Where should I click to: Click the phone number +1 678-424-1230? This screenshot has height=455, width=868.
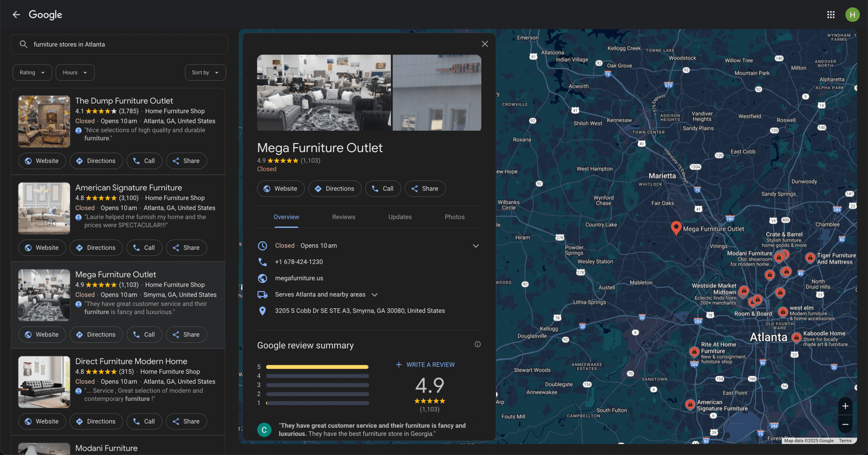click(299, 262)
